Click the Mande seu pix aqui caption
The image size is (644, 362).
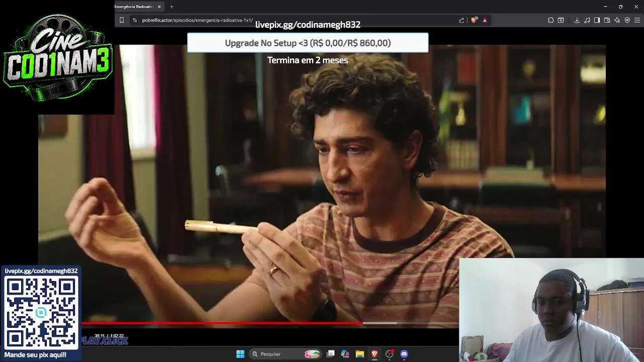coord(35,355)
